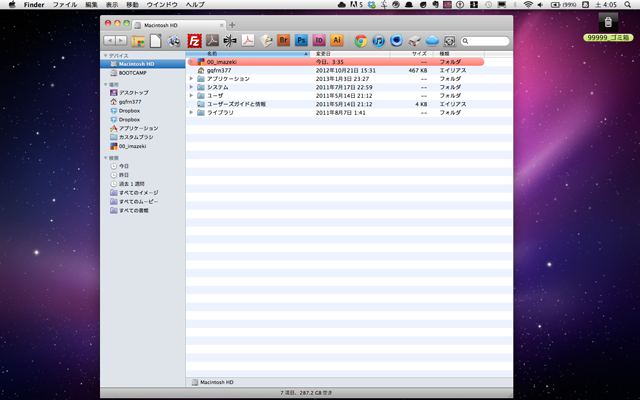Launch Photoshop from the Finder toolbar
This screenshot has height=400, width=640.
300,41
